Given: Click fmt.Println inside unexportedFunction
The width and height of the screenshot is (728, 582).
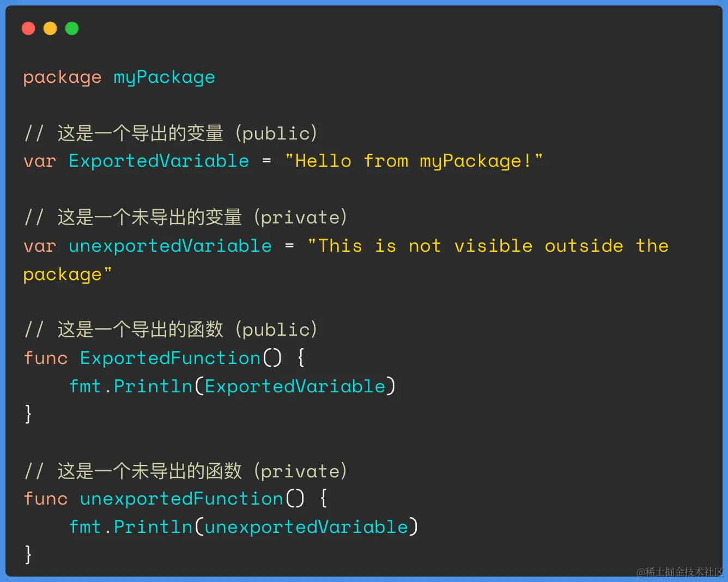Looking at the screenshot, I should pyautogui.click(x=131, y=527).
